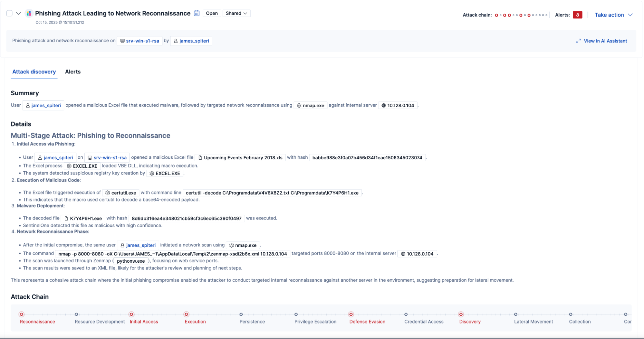Screen dimensions: 644x339
Task: Click the Upcoming Events February 2018.xls file badge
Action: pos(240,157)
